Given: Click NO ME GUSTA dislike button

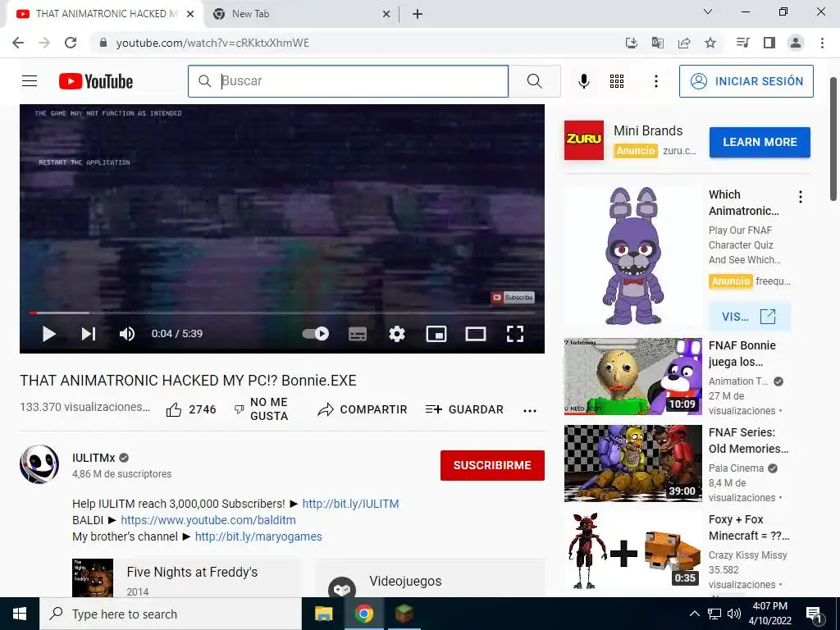Looking at the screenshot, I should tap(262, 409).
